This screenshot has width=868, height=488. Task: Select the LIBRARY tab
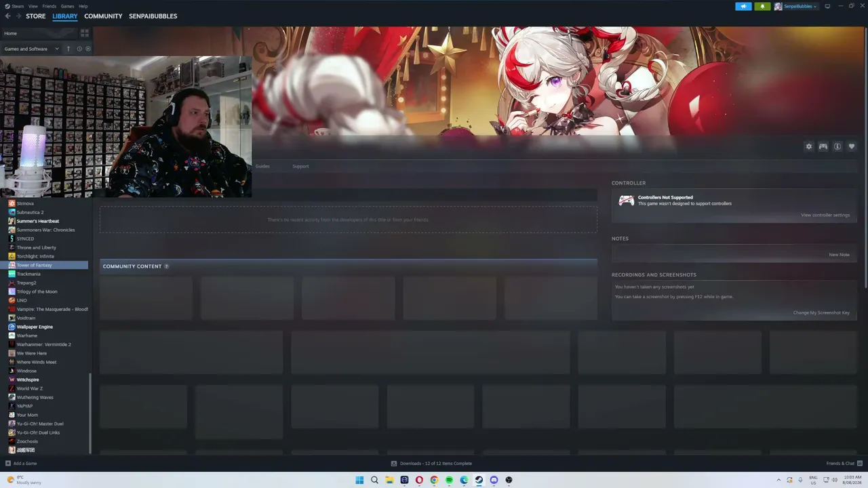65,16
